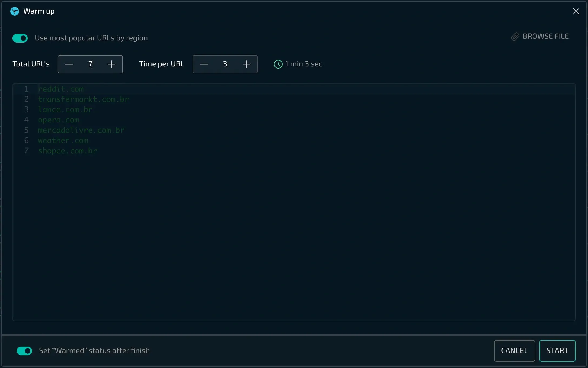Click the CANCEL button
The width and height of the screenshot is (588, 368).
(x=514, y=351)
